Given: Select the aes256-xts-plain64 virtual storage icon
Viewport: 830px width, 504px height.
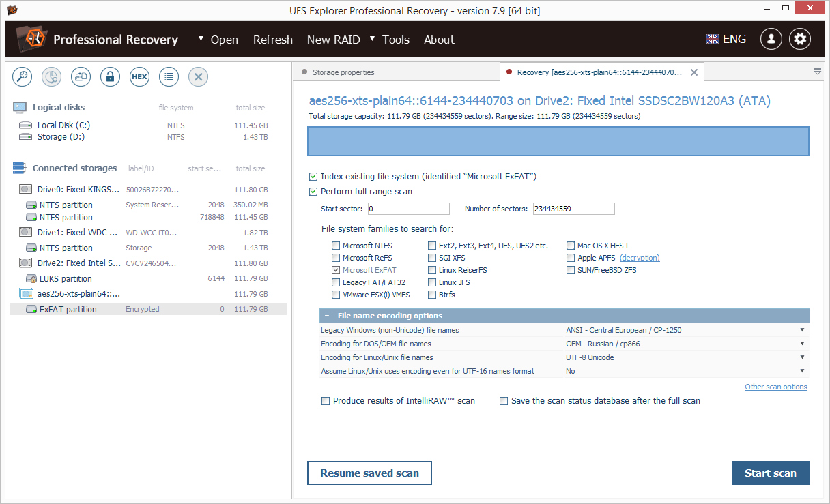Looking at the screenshot, I should click(26, 294).
